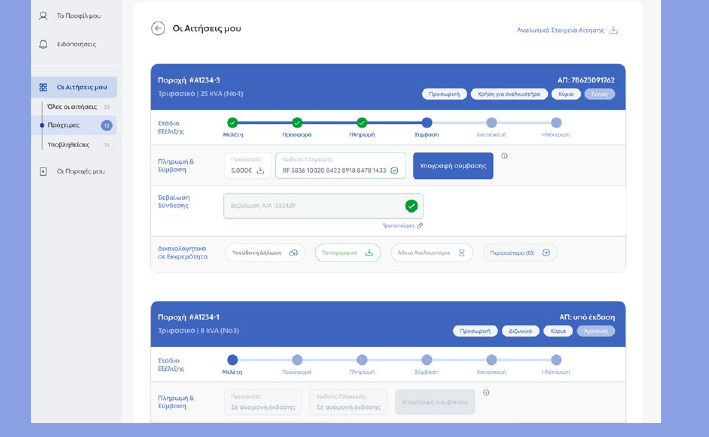709x437 pixels.
Task: Select Υποβληθείσες sub-item in sidebar
Action: pos(71,144)
